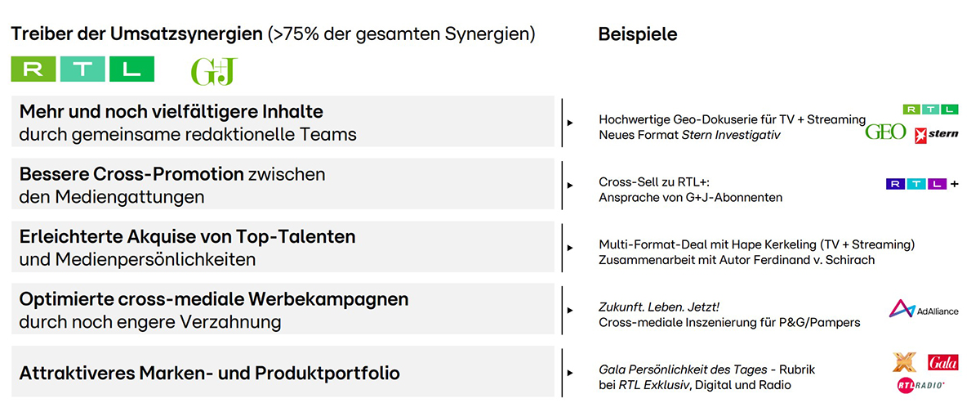Click the RTL Radio logo
Image resolution: width=980 pixels, height=403 pixels.
(x=920, y=384)
